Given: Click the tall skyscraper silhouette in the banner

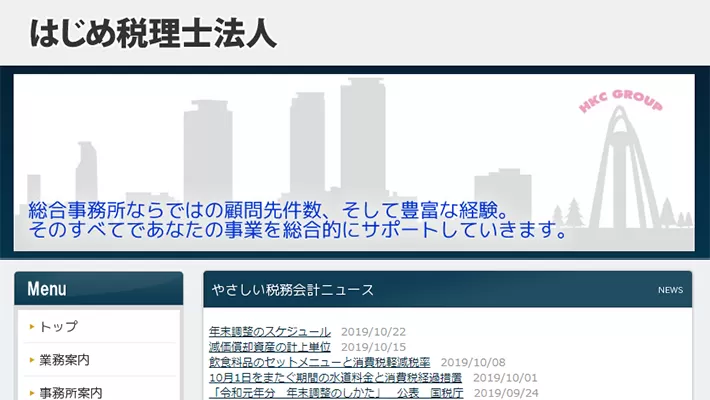Looking at the screenshot, I should click(x=361, y=140).
